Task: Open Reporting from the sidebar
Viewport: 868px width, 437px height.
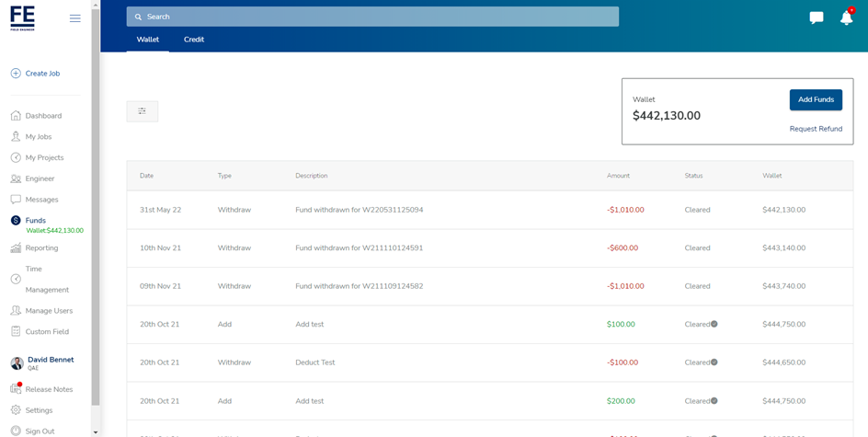Action: (41, 248)
